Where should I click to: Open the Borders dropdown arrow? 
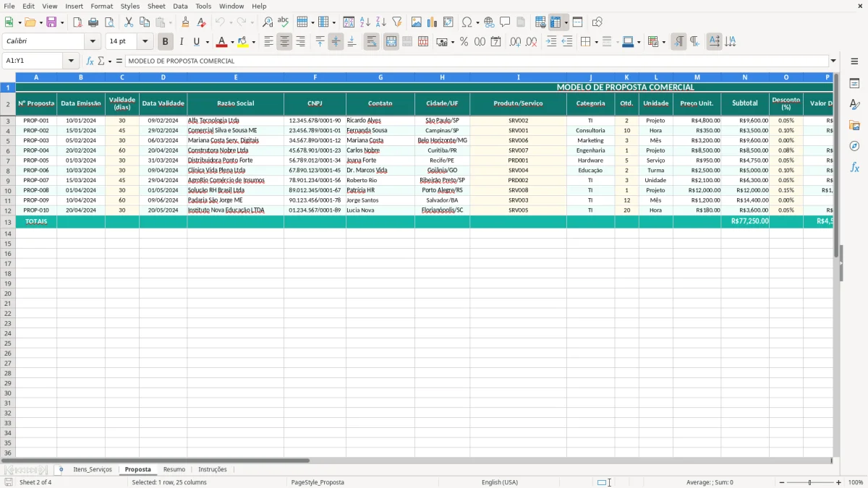[595, 43]
